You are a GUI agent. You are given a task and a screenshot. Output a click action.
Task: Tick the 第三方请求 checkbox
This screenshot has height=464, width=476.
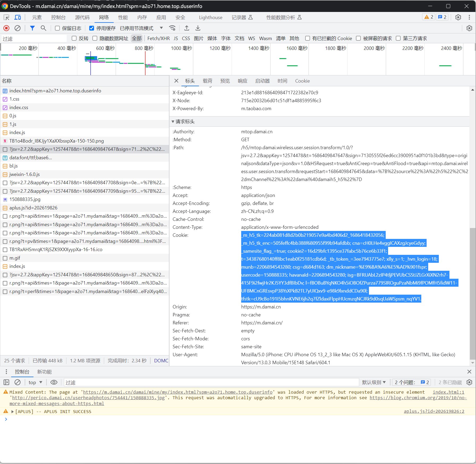click(x=398, y=38)
